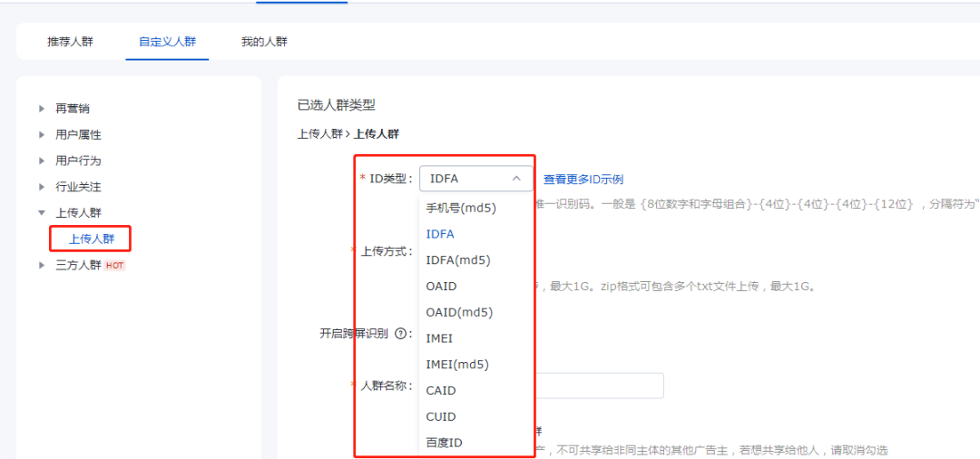This screenshot has width=980, height=459.
Task: Pick IDFA(md5) option in dropdown
Action: tap(458, 260)
